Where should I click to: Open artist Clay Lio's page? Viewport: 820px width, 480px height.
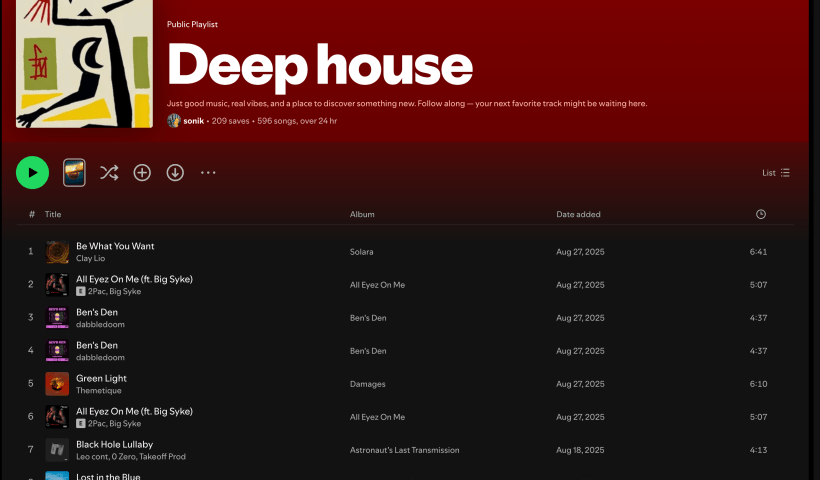point(90,258)
